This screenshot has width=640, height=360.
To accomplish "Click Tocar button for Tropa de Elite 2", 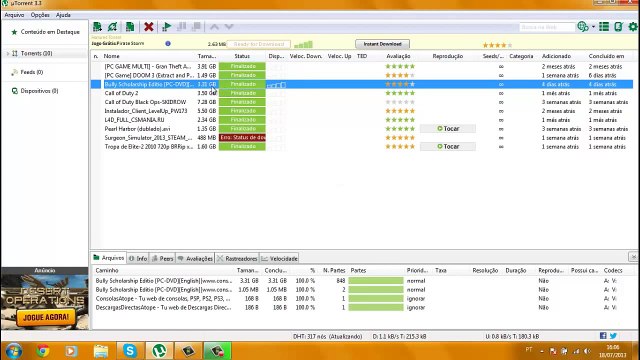I will pos(448,147).
